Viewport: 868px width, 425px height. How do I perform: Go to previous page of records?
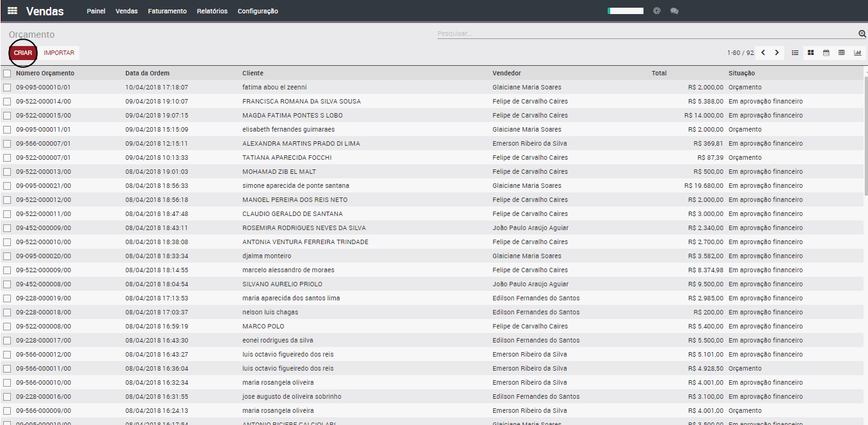click(763, 53)
